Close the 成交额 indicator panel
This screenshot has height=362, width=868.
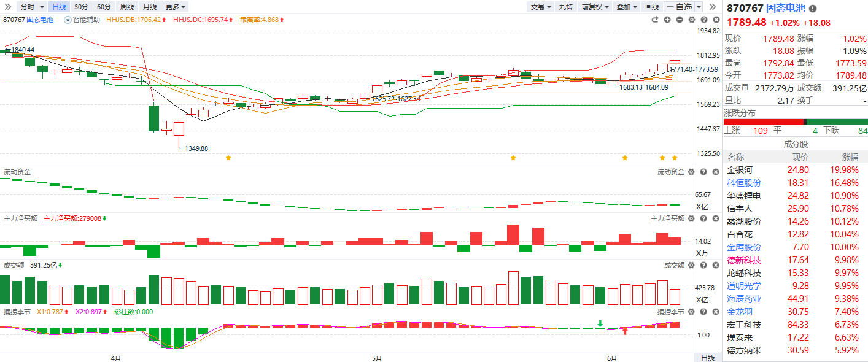coord(715,265)
